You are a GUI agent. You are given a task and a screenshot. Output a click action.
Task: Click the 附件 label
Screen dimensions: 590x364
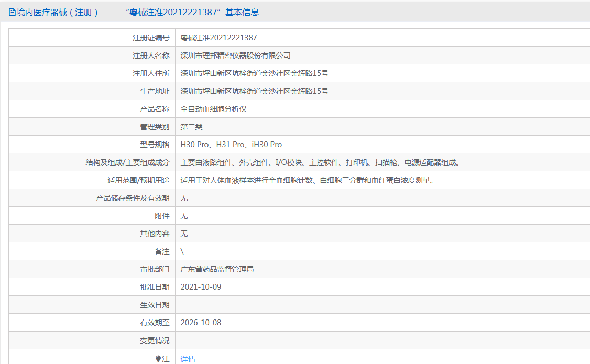(x=162, y=216)
